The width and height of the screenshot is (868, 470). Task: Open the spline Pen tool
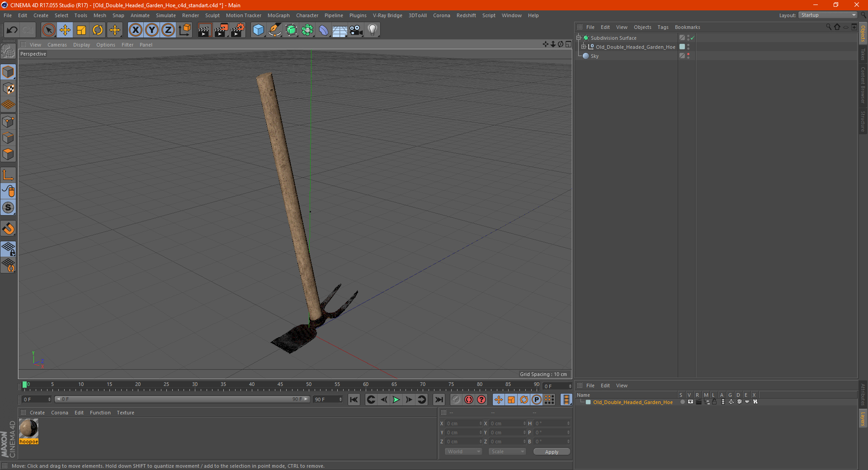point(274,30)
